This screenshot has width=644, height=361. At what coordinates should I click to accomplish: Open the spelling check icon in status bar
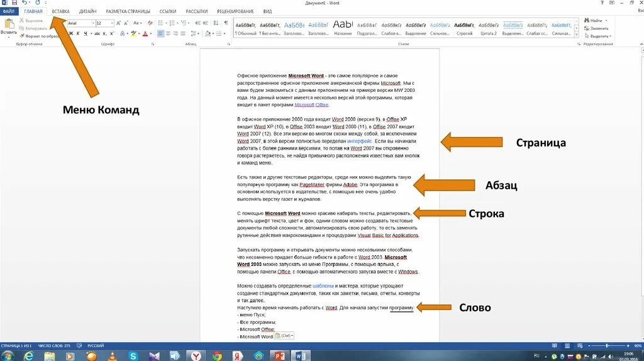79,346
